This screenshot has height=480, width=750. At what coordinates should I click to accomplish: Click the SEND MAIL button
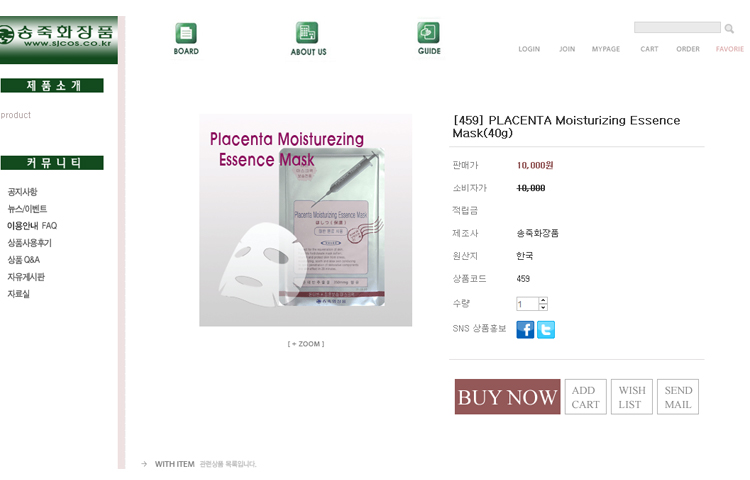pyautogui.click(x=678, y=397)
